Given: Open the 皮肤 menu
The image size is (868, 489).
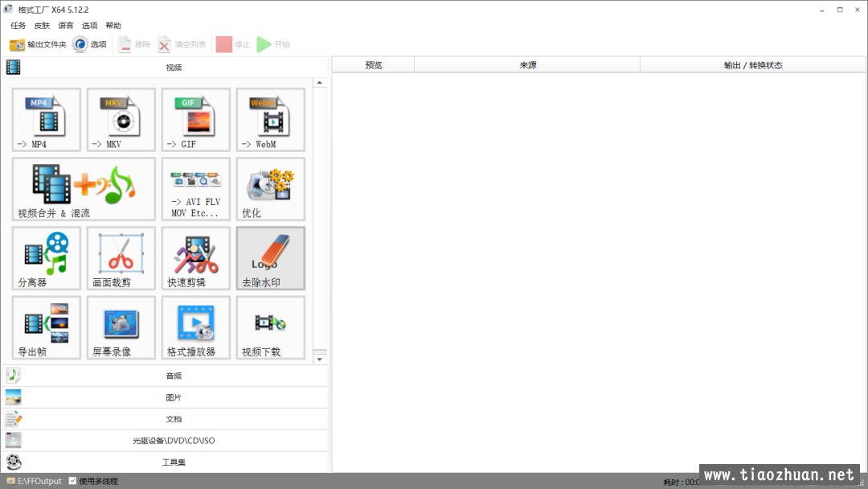Looking at the screenshot, I should (x=42, y=26).
